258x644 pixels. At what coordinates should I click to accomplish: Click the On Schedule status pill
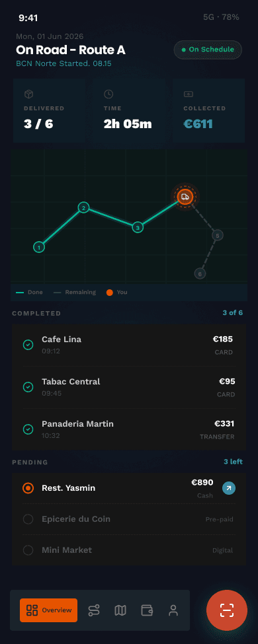(208, 50)
